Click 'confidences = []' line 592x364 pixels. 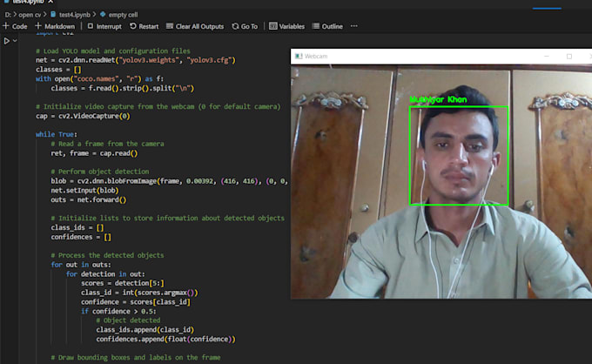(81, 237)
